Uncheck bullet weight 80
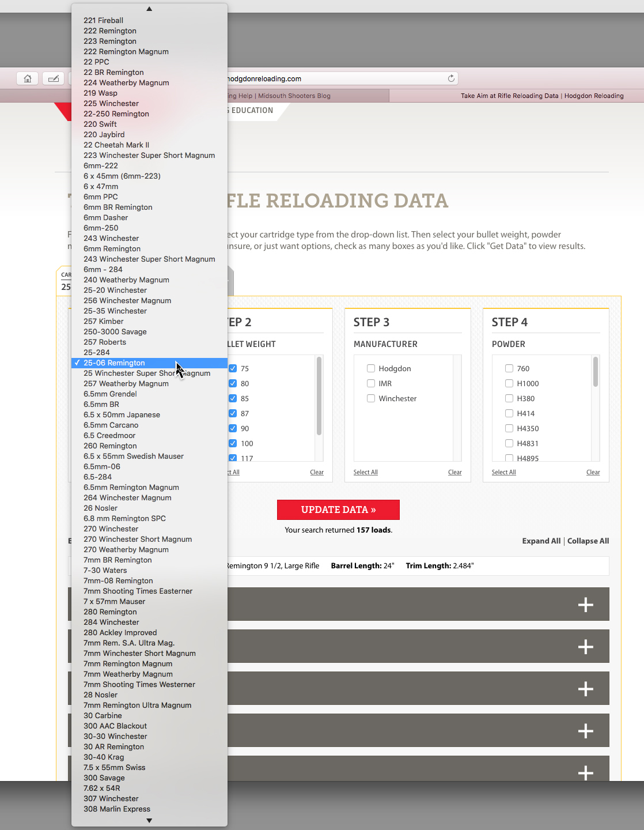 tap(233, 383)
